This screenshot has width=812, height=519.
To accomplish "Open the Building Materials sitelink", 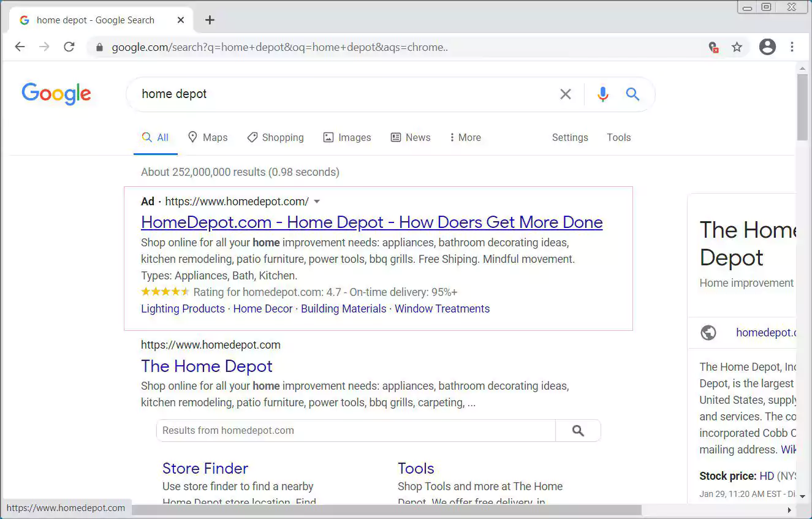I will (344, 309).
